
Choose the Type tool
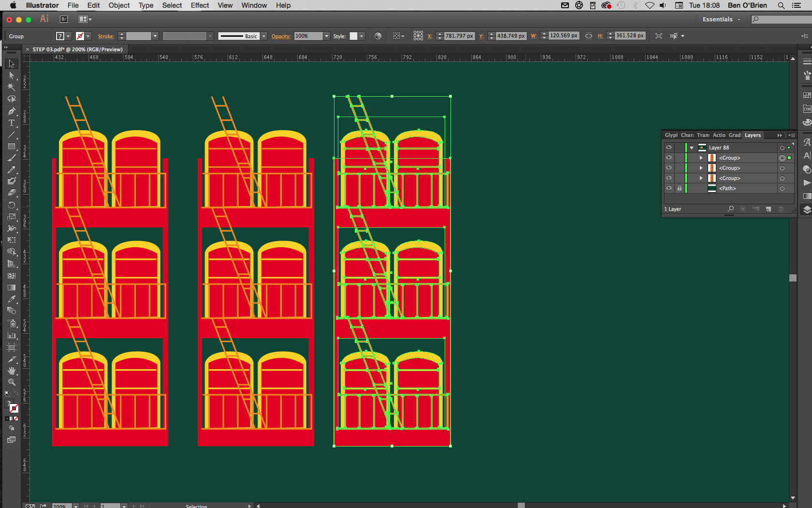pos(12,123)
